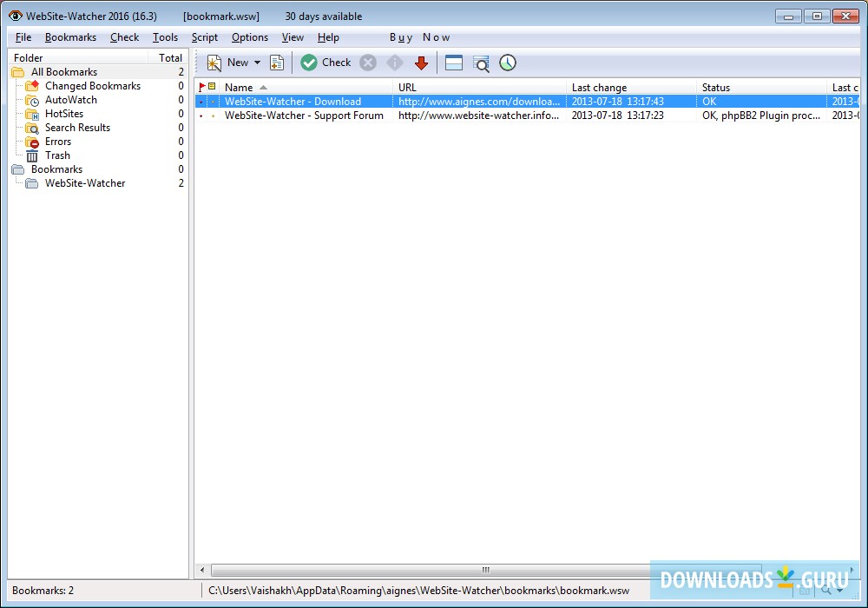The height and width of the screenshot is (608, 868).
Task: Click the AutoWatch clock folder icon
Action: click(32, 100)
